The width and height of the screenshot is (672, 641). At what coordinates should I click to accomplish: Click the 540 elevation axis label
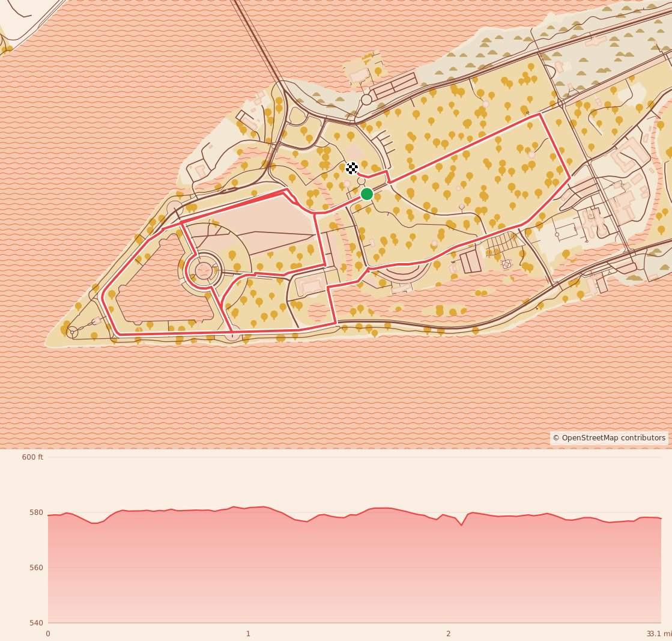[x=37, y=622]
